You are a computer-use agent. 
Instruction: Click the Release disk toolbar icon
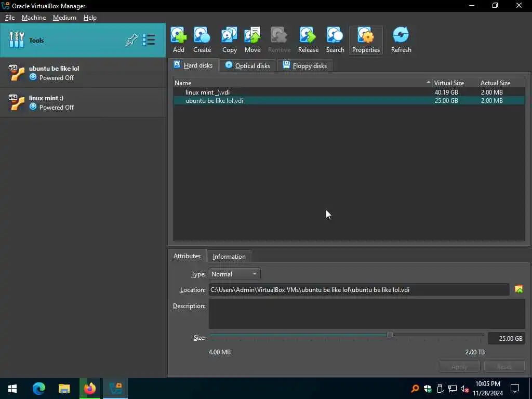click(308, 40)
